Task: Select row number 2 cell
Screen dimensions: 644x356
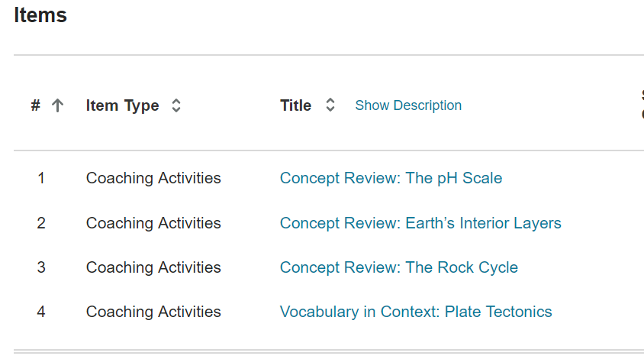Action: coord(41,223)
